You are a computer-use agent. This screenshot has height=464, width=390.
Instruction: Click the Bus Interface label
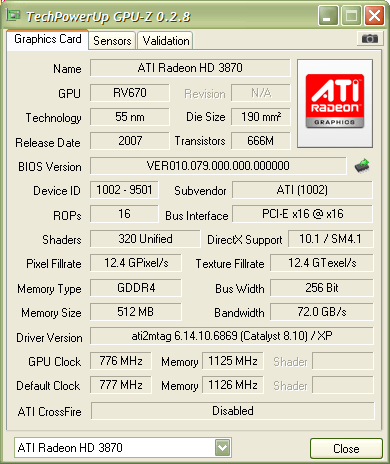(x=197, y=216)
